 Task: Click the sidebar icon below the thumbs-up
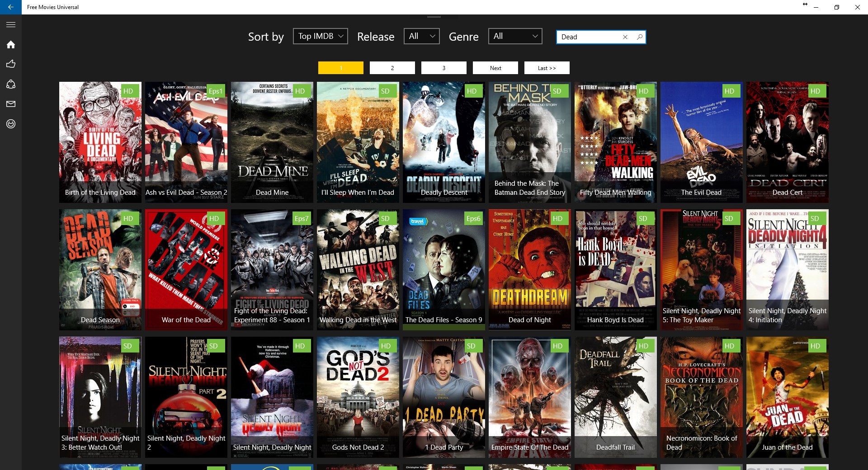tap(11, 84)
